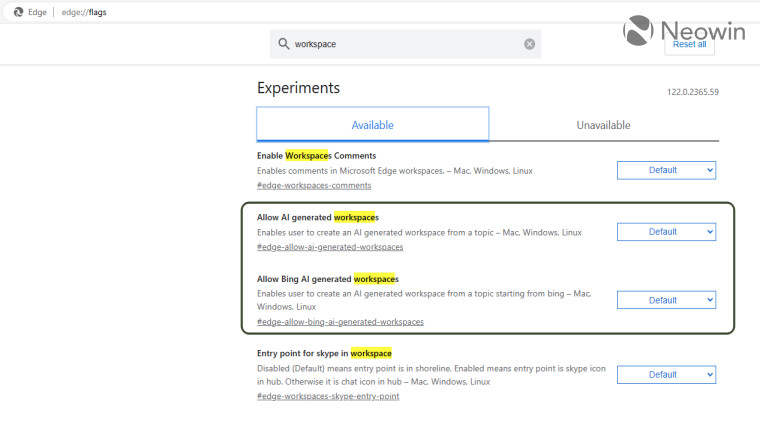
Task: Click the Neowin logo icon
Action: click(x=638, y=31)
